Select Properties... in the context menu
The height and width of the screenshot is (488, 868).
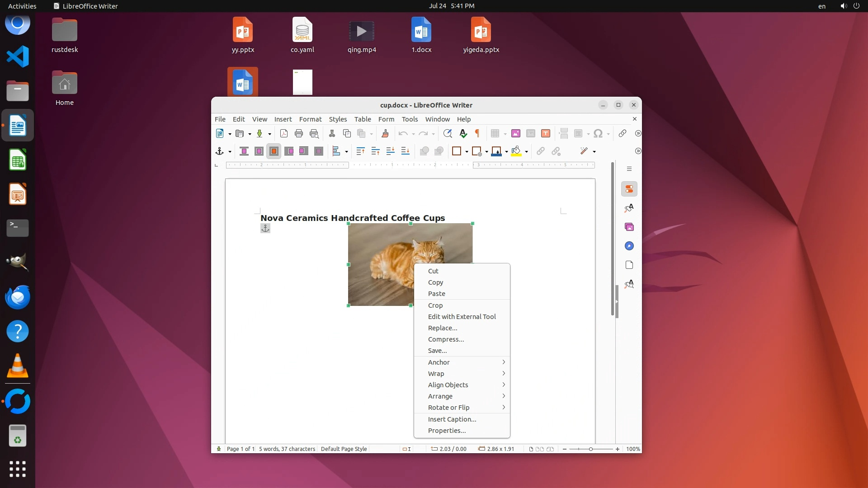[x=447, y=431]
